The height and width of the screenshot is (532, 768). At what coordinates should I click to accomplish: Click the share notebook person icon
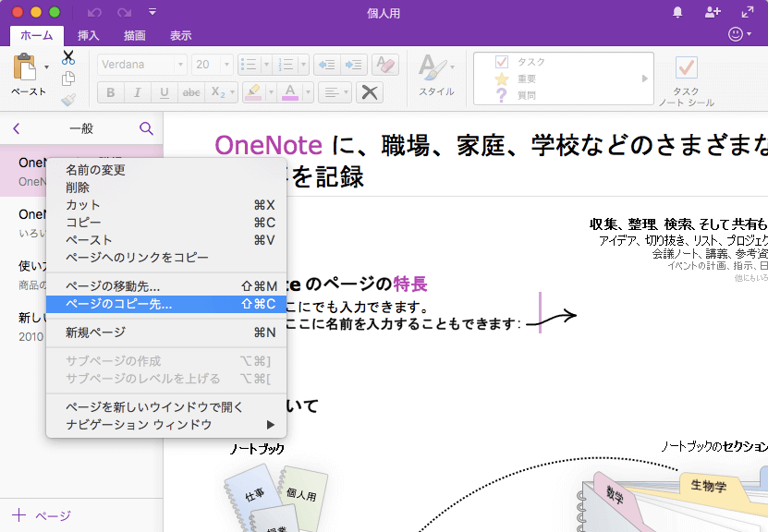coord(713,13)
